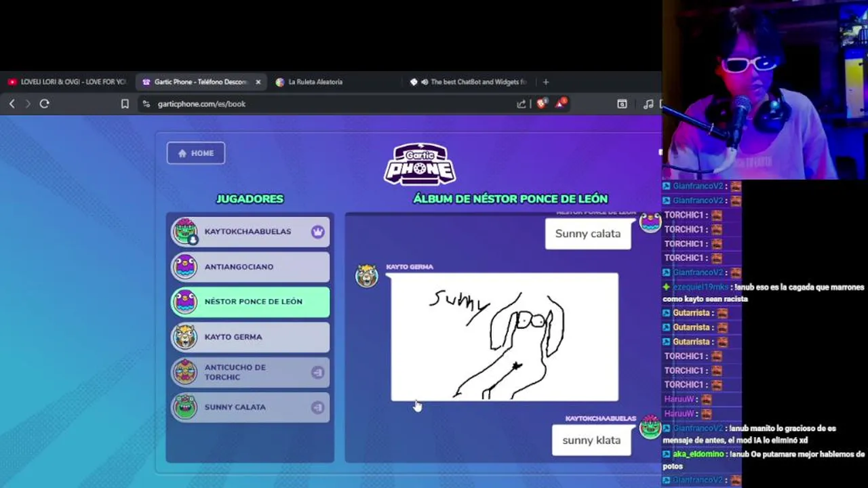Click the streamer webcam overlay
The width and height of the screenshot is (868, 488).
pos(765,89)
